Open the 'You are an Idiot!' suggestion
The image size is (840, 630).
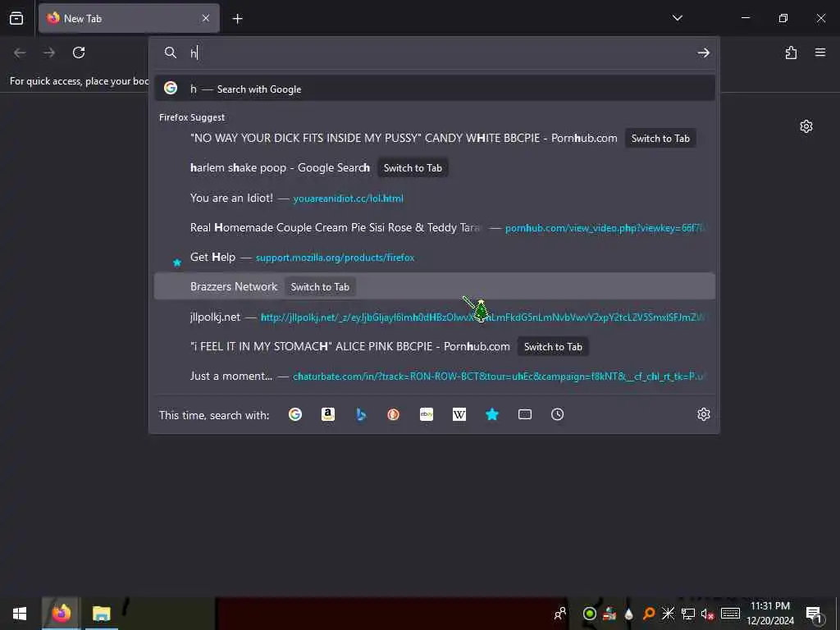[x=435, y=199]
